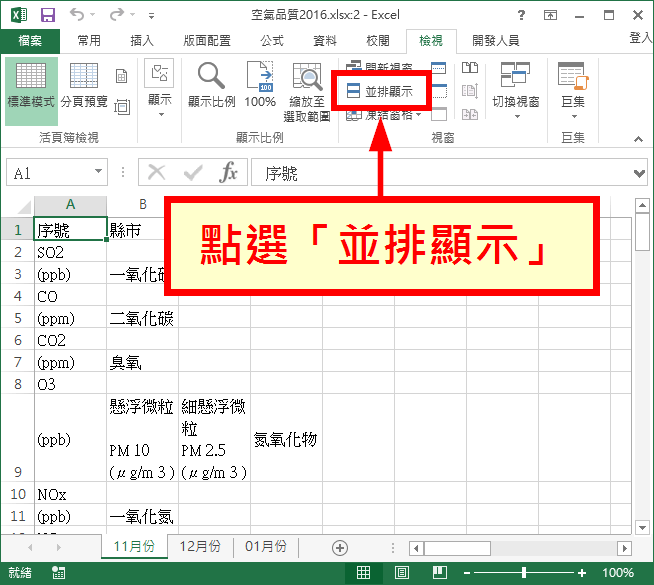Screen dimensions: 654x585
Task: Click 登入 to sign in
Action: tap(641, 38)
